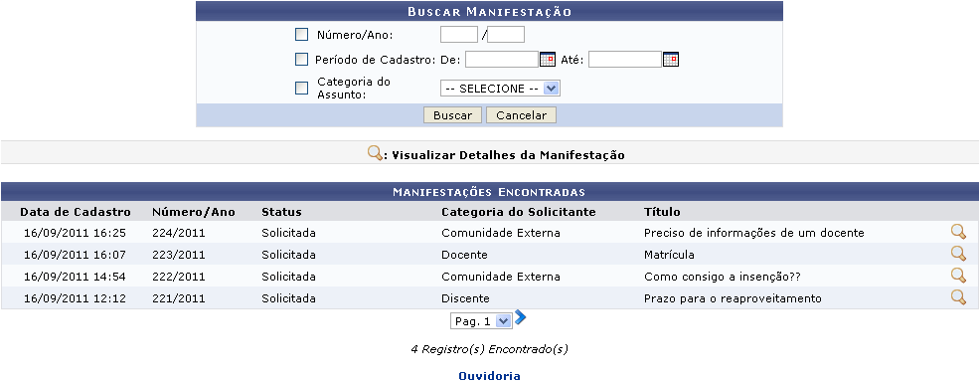Open calendar picker for the De date
This screenshot has height=382, width=980.
click(x=548, y=60)
